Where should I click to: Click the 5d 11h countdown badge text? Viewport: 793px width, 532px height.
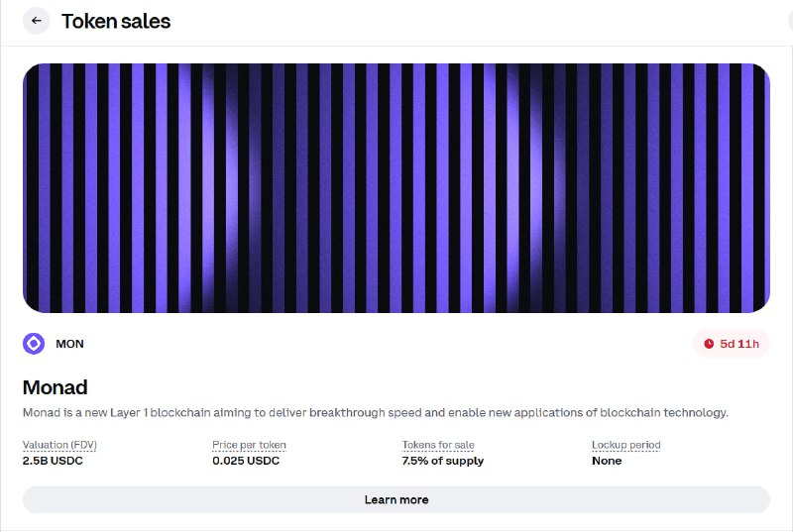point(739,344)
